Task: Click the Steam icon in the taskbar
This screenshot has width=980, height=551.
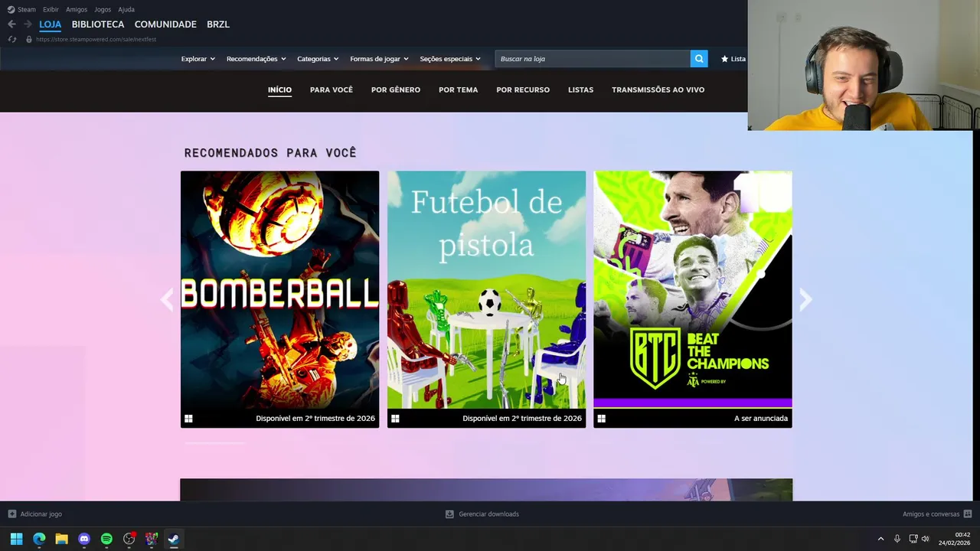Action: 174,539
